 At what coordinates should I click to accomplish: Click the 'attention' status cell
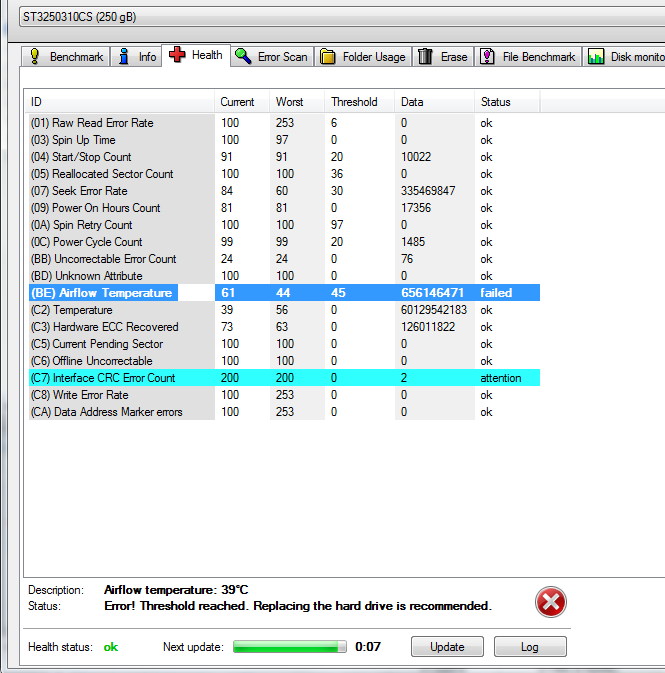[501, 378]
